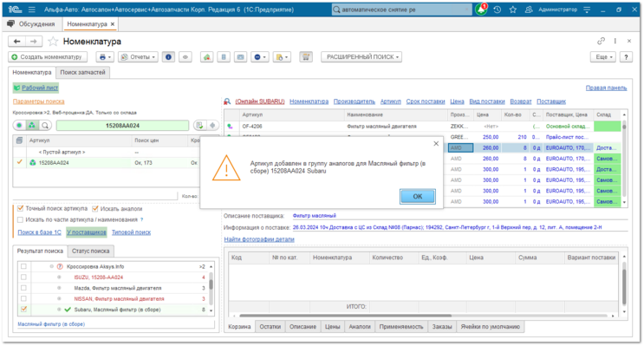The image size is (644, 346).
Task: Click the shopping cart toolbar icon
Action: coord(306,57)
